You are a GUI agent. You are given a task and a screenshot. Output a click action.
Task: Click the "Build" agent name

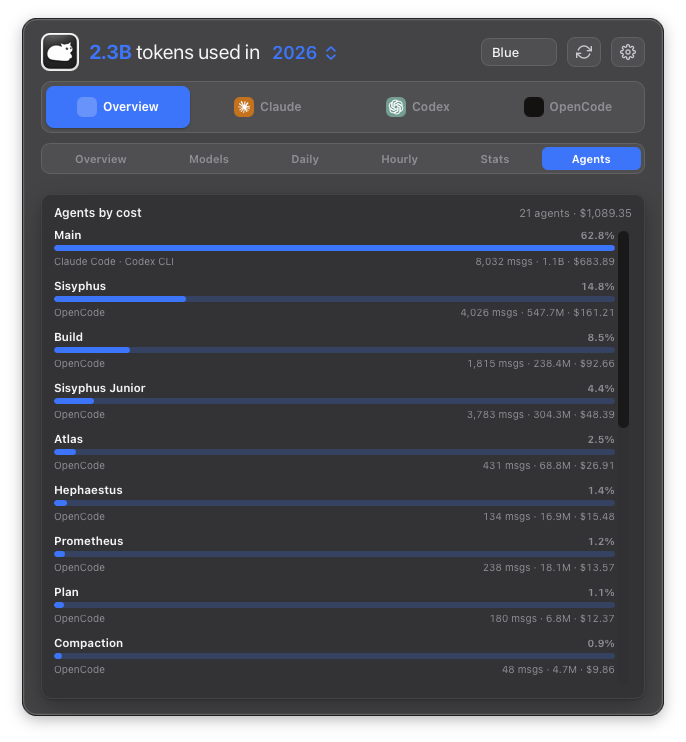click(68, 337)
